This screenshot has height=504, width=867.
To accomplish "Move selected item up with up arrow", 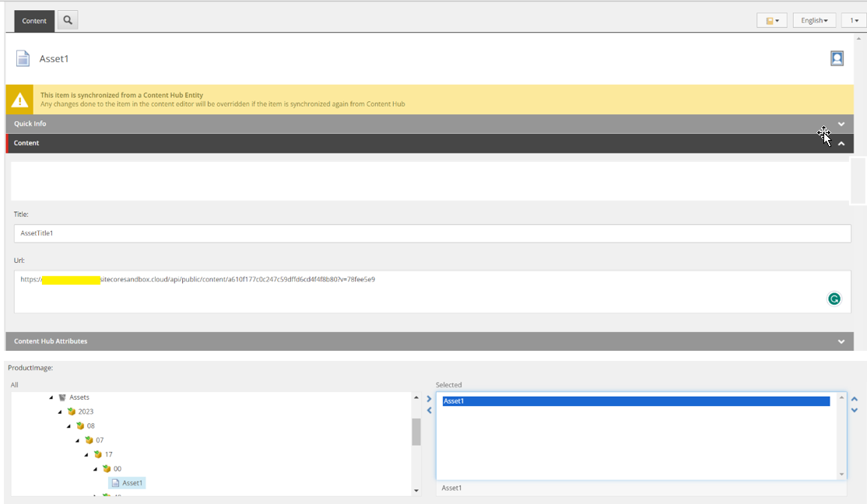I will (855, 399).
